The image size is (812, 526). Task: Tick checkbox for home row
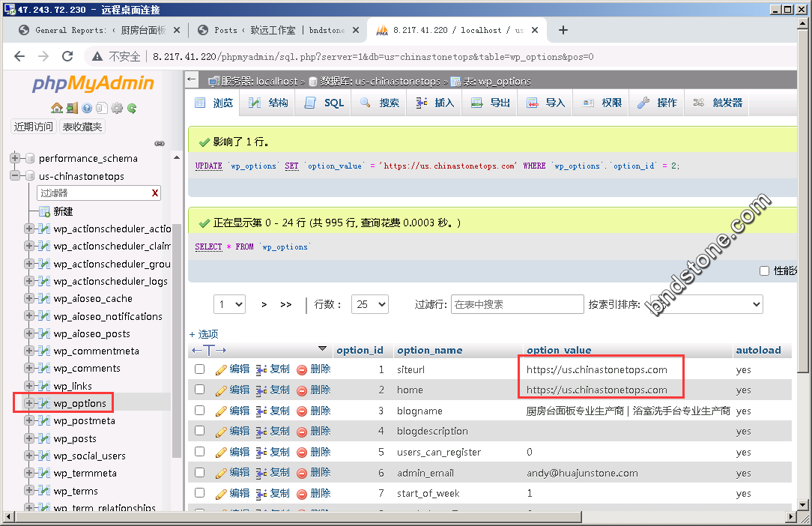tap(199, 389)
